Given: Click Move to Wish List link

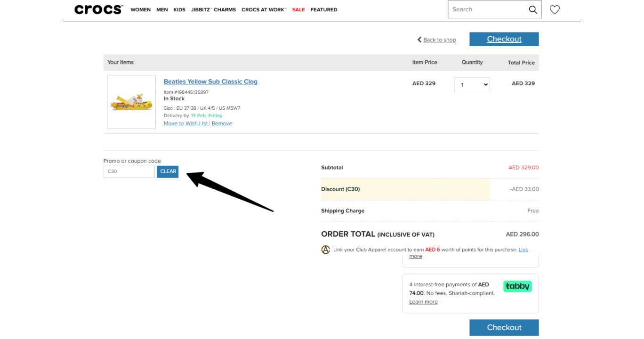Looking at the screenshot, I should pos(186,123).
